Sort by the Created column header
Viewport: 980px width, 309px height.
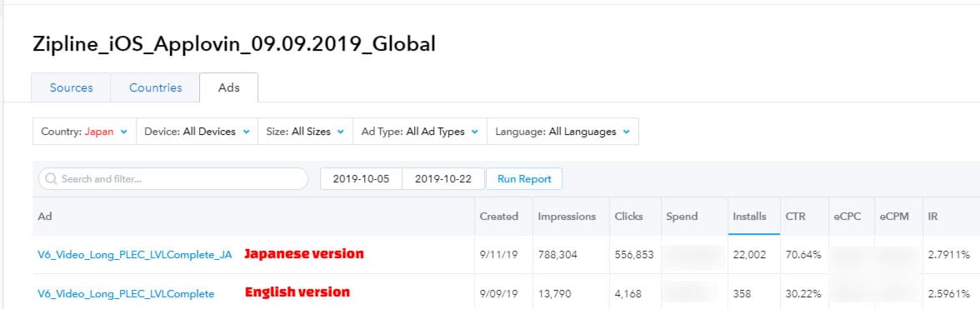click(x=498, y=217)
